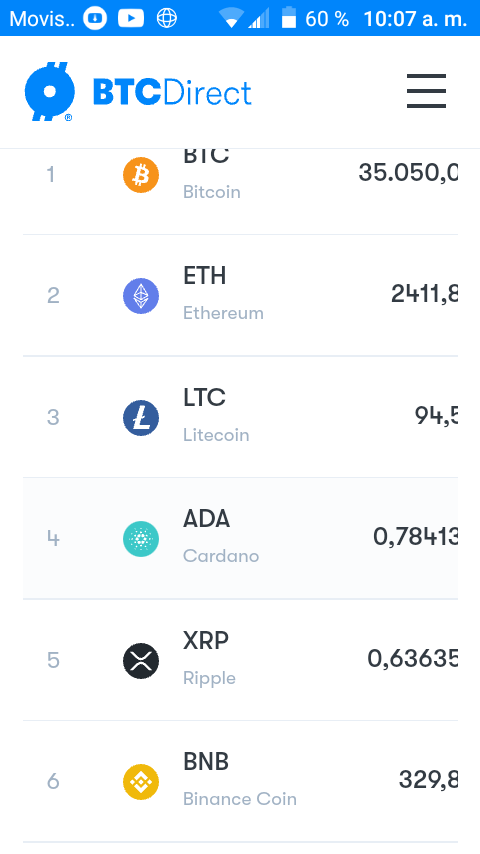This screenshot has width=480, height=854.
Task: Open the YouTube notification icon in status bar
Action: pyautogui.click(x=131, y=19)
